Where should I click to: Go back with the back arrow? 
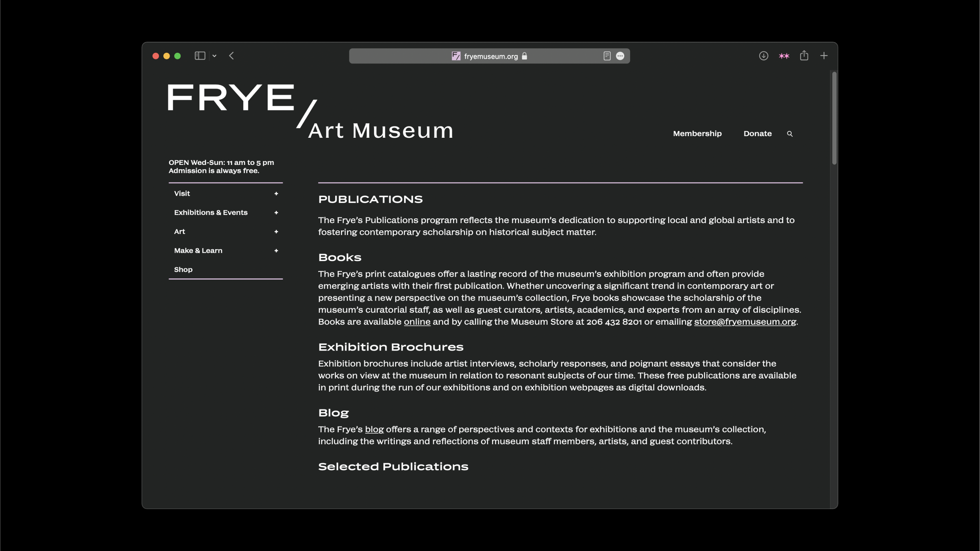point(232,56)
